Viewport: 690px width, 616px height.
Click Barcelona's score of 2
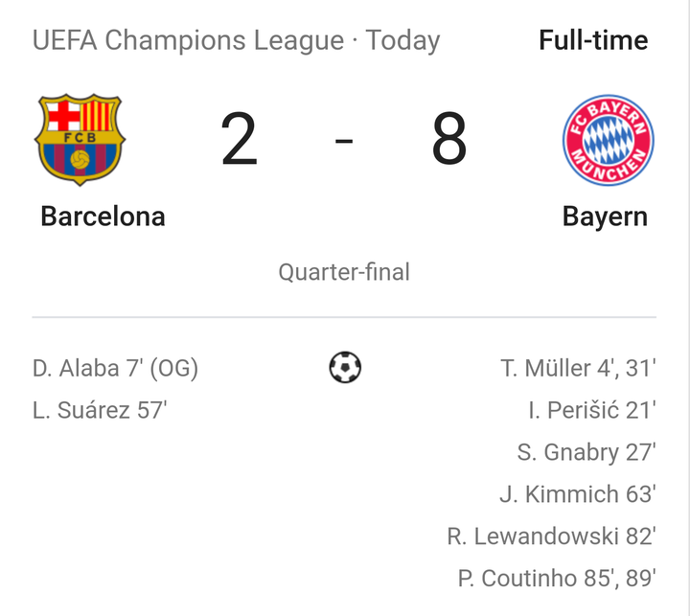click(240, 140)
